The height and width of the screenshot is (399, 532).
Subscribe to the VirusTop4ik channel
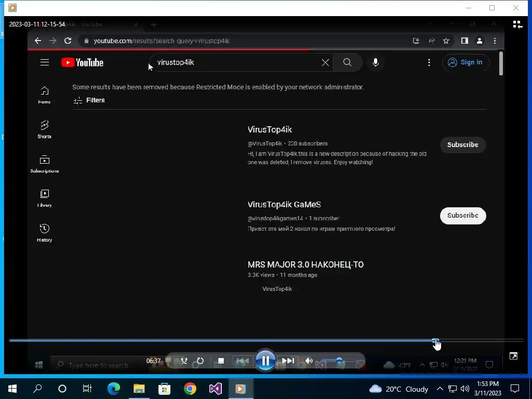(x=463, y=145)
